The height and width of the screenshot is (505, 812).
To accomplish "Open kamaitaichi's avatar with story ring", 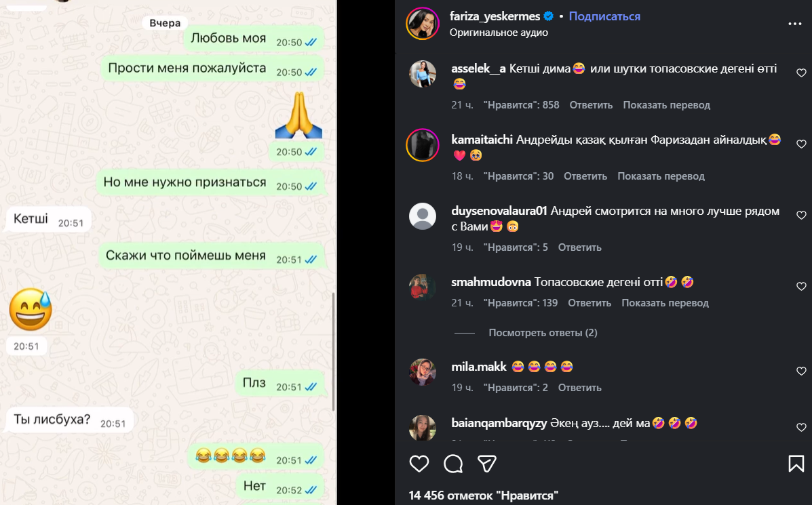I will (x=423, y=145).
